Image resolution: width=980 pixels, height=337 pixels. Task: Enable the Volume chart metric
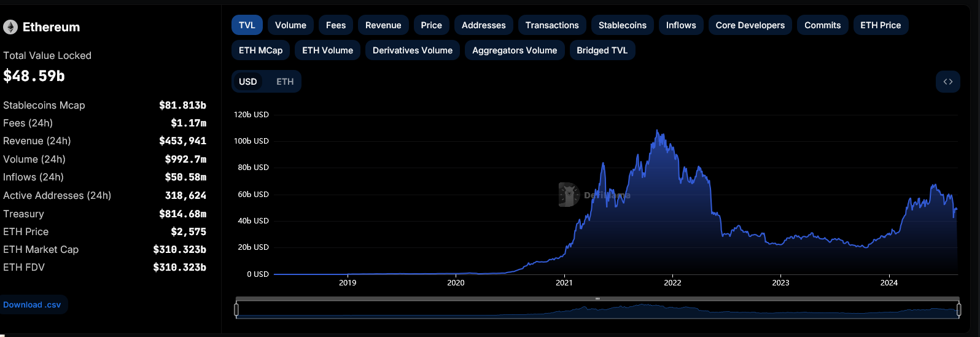(290, 25)
